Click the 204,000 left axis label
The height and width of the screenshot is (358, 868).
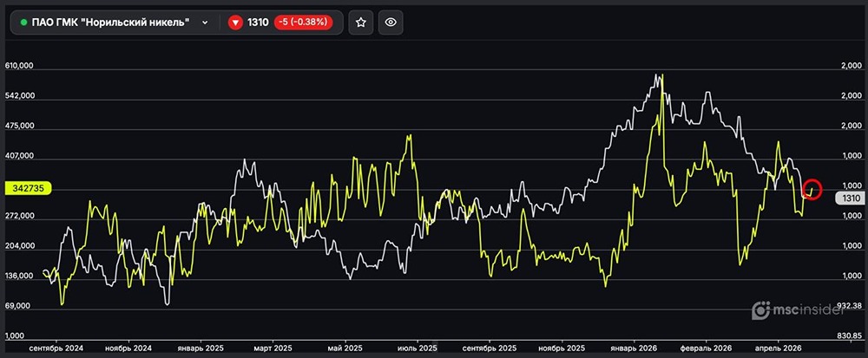tap(20, 246)
